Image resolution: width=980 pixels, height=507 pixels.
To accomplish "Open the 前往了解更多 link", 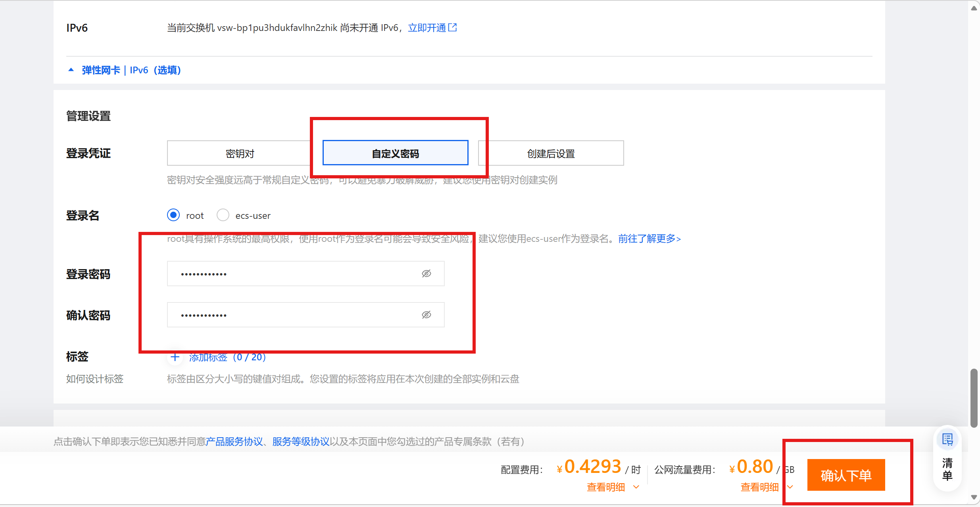I will [x=649, y=239].
